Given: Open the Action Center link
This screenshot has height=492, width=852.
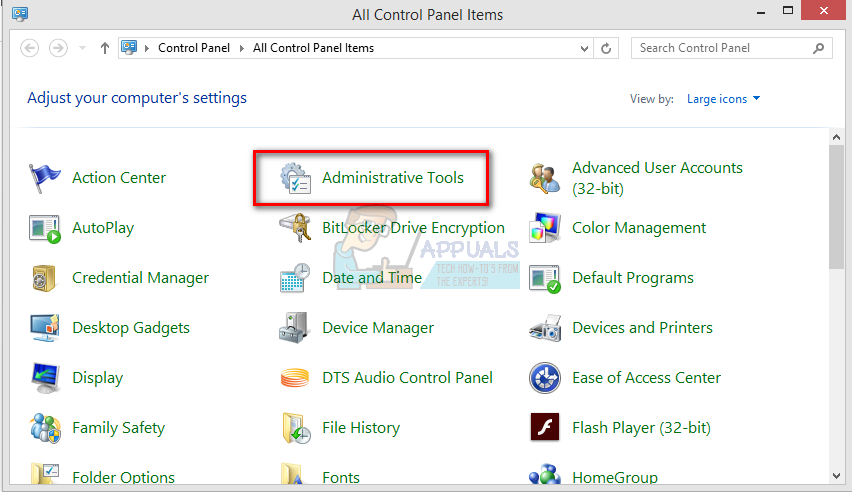Looking at the screenshot, I should pos(119,178).
